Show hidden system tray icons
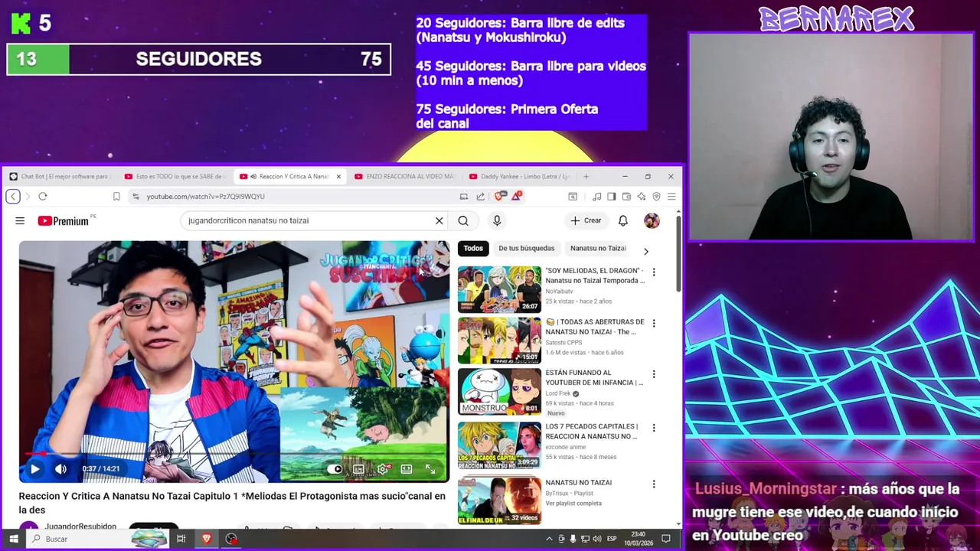Image resolution: width=980 pixels, height=551 pixels. point(549,539)
